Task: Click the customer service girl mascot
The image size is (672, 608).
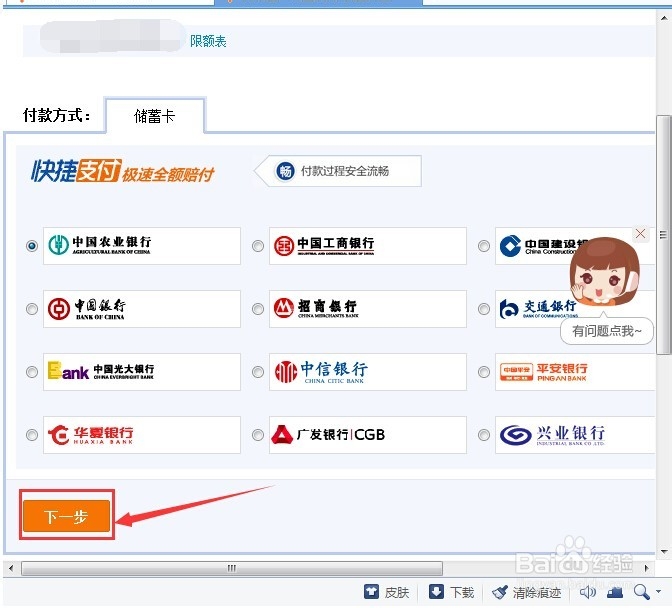Action: pyautogui.click(x=604, y=271)
